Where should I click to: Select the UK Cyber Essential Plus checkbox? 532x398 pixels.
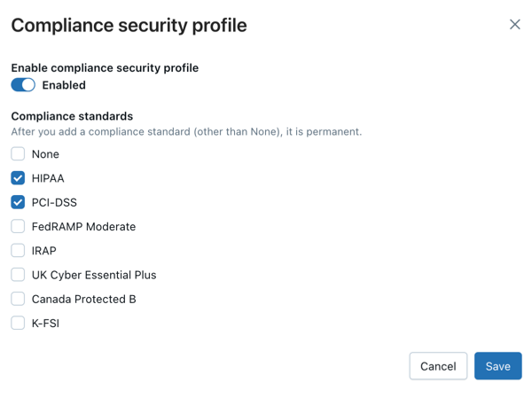18,275
